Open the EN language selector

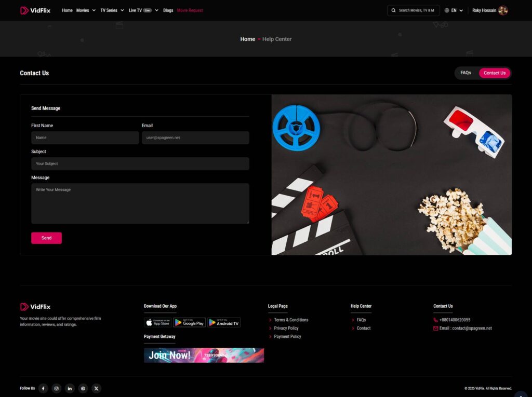454,10
